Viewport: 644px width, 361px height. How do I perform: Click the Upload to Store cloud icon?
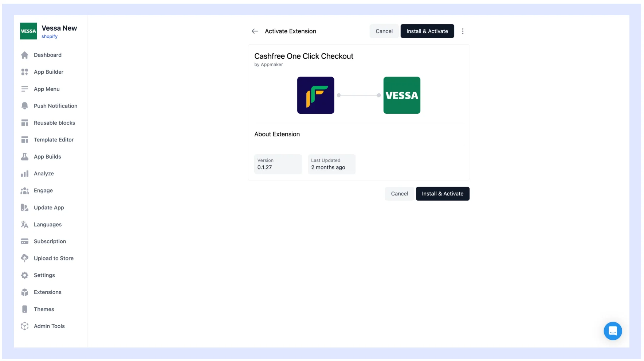point(24,258)
